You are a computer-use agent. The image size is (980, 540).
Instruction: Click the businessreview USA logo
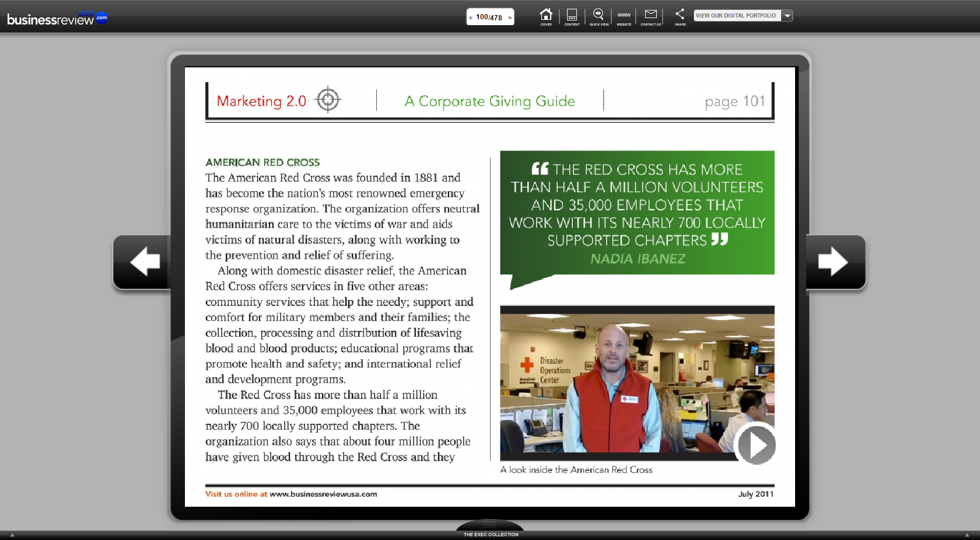click(57, 19)
